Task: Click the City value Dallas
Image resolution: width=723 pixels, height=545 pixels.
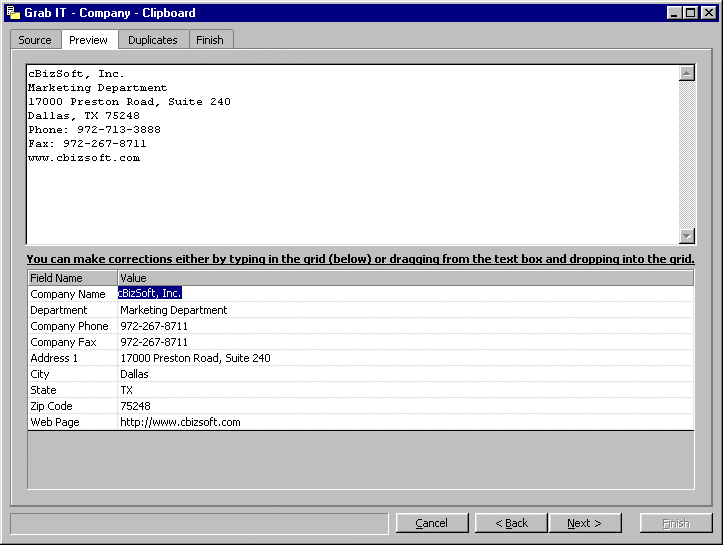Action: point(406,374)
